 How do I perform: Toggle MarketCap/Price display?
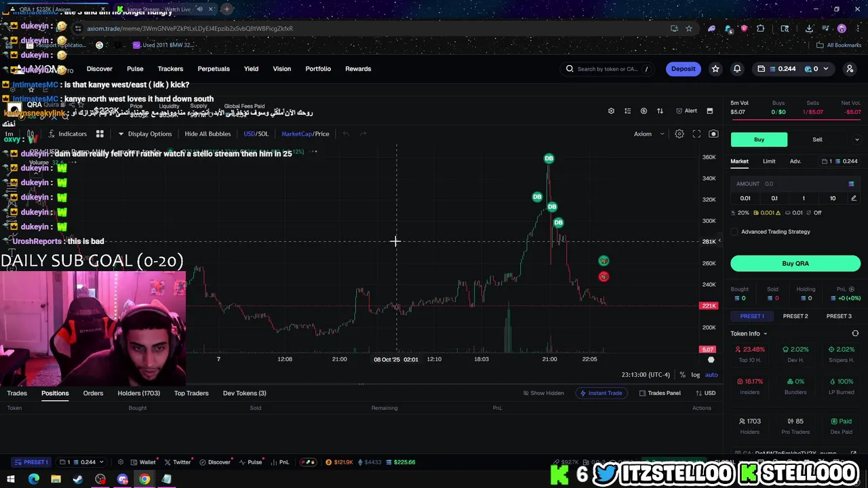click(305, 134)
